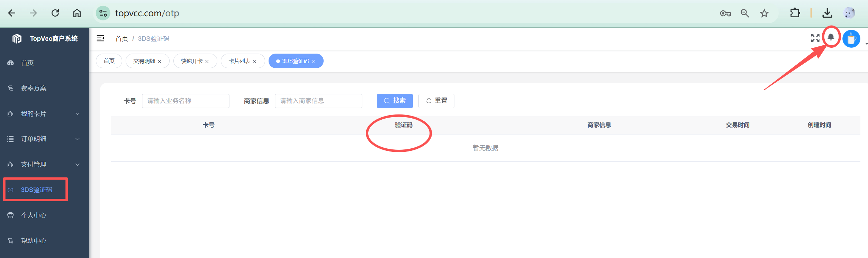Toggle fullscreen mode icon
This screenshot has height=258, width=868.
pyautogui.click(x=815, y=38)
